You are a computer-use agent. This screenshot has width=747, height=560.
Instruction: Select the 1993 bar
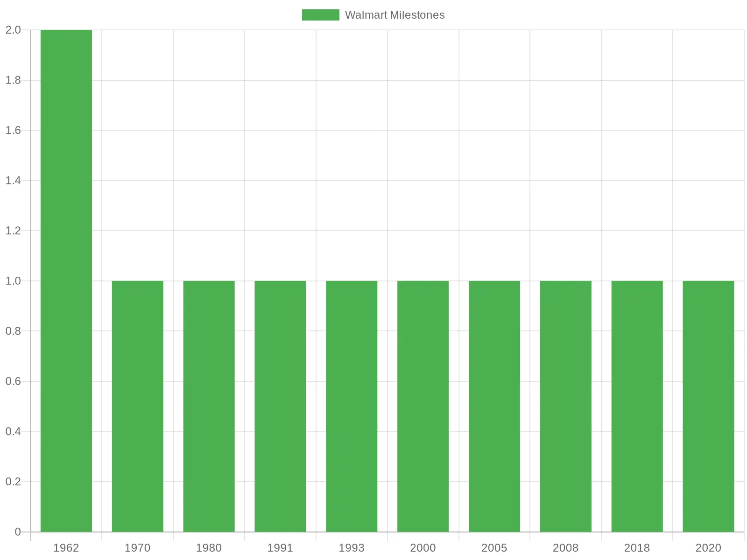click(x=352, y=406)
